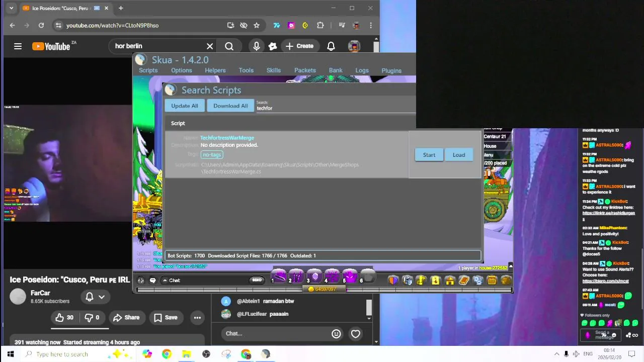Click the Script column header
Screen dimensions: 644x362
178,123
